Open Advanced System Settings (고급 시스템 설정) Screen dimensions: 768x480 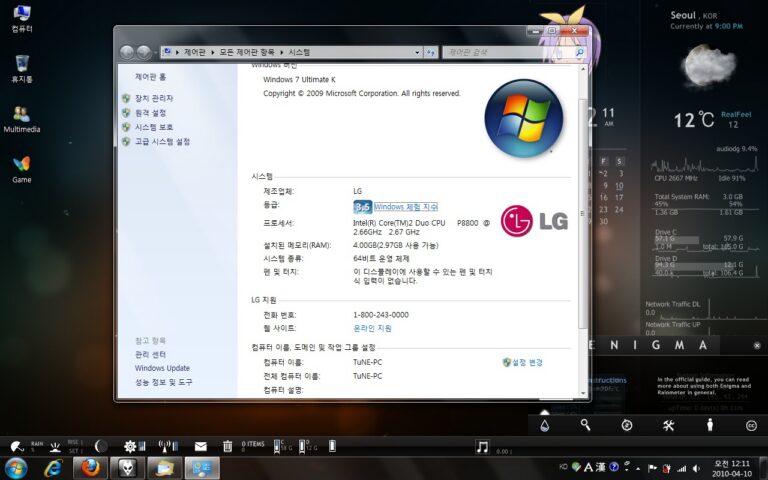pyautogui.click(x=162, y=142)
